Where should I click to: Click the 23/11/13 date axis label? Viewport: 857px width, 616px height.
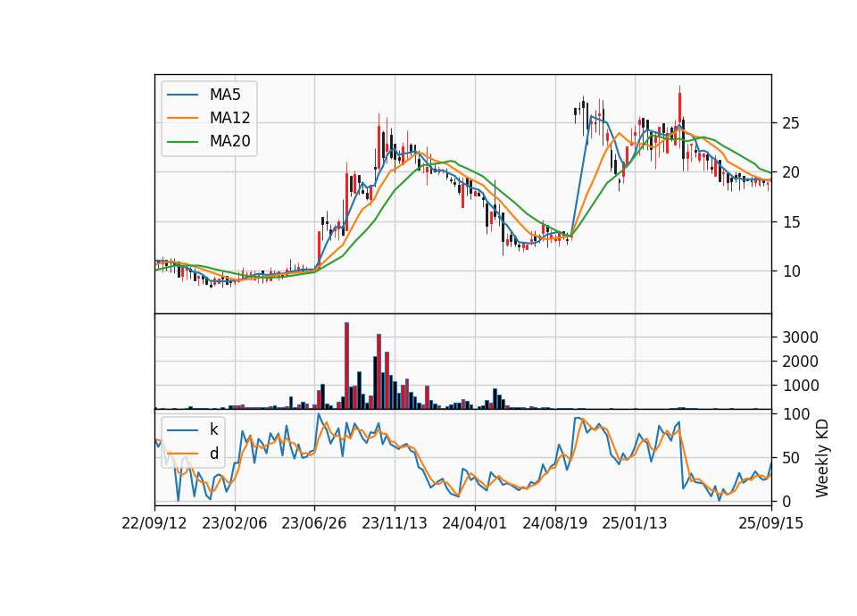tap(395, 523)
